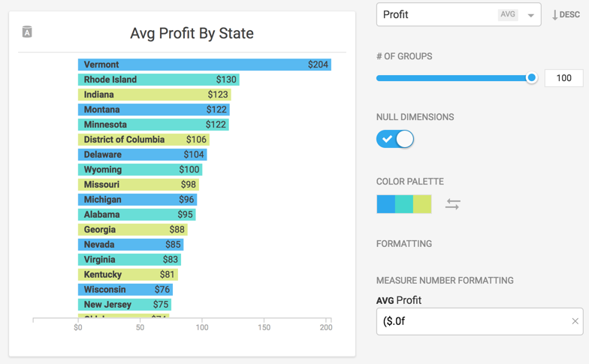This screenshot has height=364, width=589.
Task: Select the Rhode Island bar
Action: [159, 80]
